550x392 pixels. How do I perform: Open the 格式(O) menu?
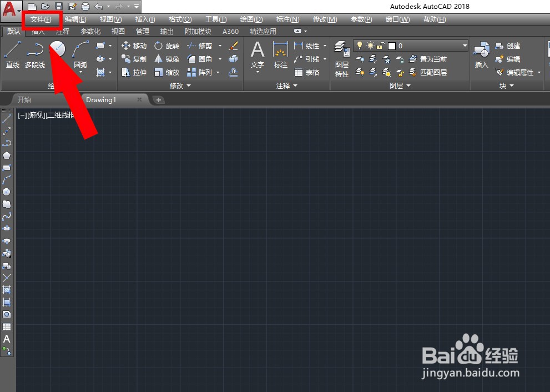pos(180,19)
